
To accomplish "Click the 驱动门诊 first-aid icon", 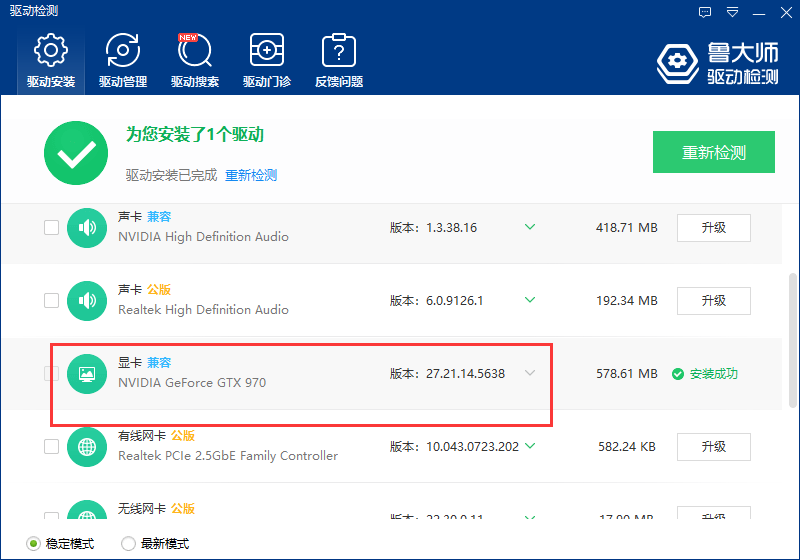I will 267,50.
